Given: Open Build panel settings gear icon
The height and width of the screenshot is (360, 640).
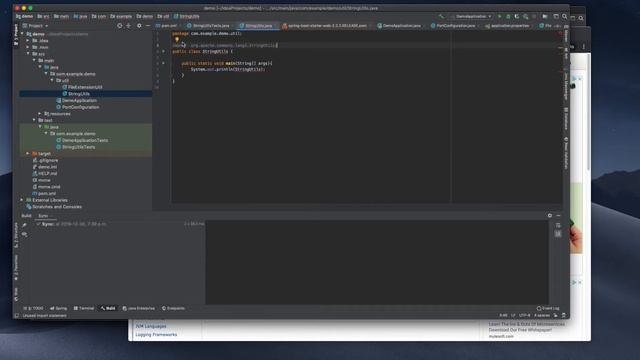Looking at the screenshot, I should point(550,216).
